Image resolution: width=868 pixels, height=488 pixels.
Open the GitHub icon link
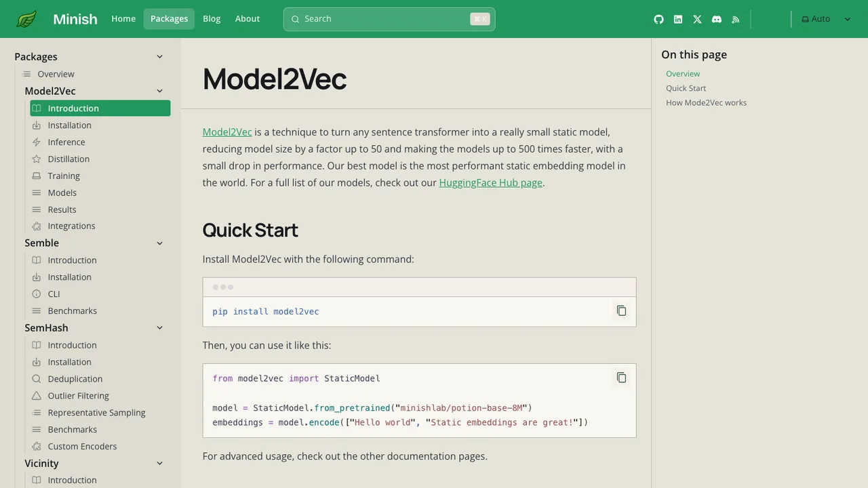click(658, 19)
